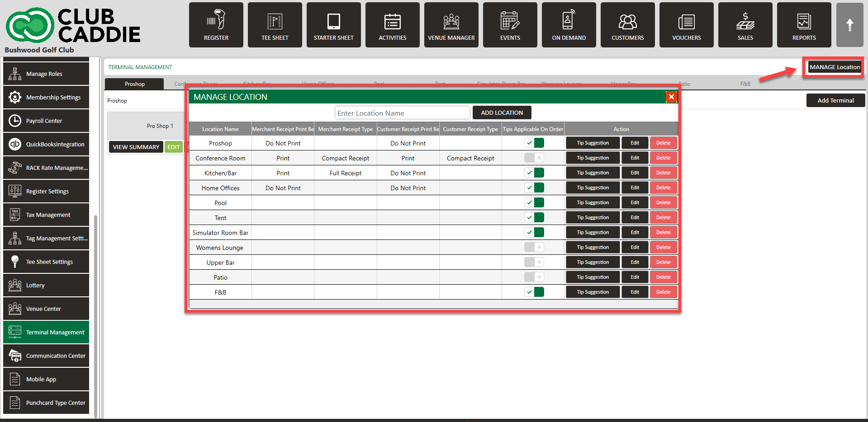Turn off tips toggle for F&B
The image size is (868, 422).
[534, 292]
